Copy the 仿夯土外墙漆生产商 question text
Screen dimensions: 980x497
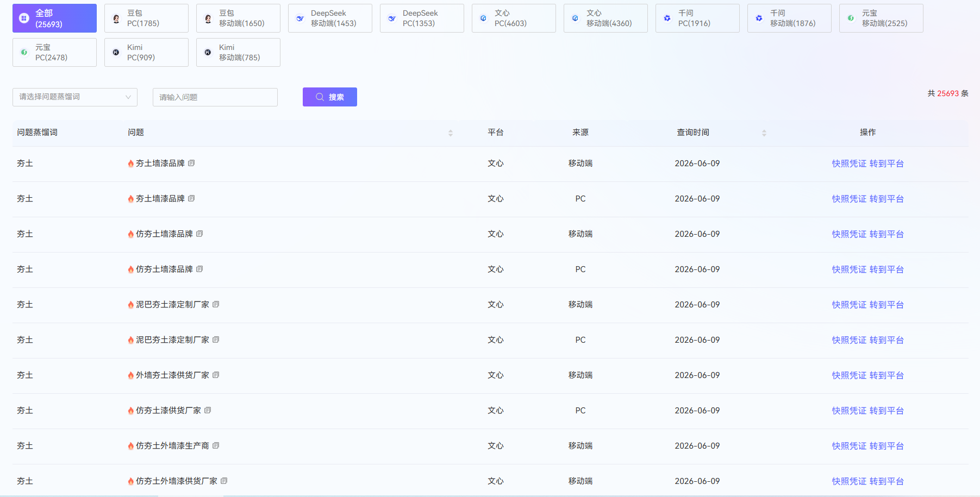[216, 445]
